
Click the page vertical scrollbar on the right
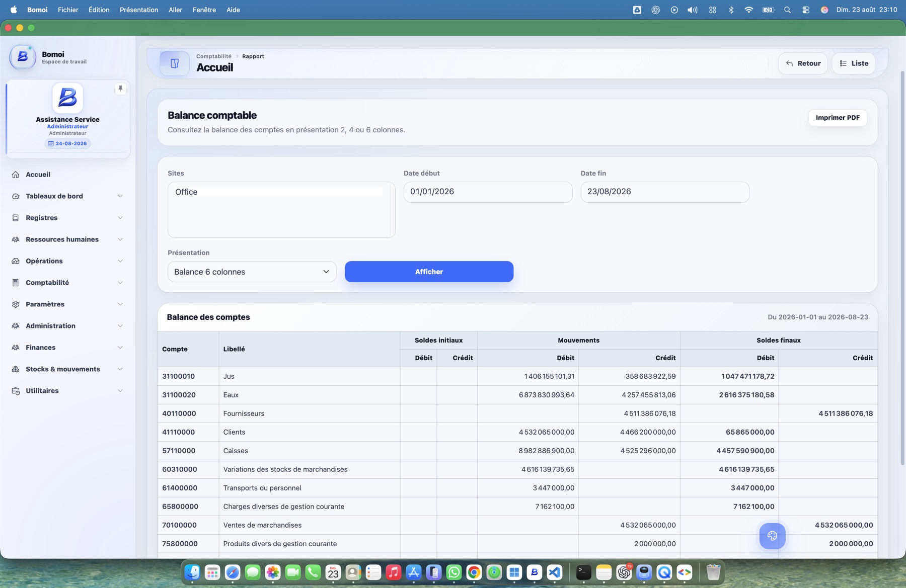[902, 268]
